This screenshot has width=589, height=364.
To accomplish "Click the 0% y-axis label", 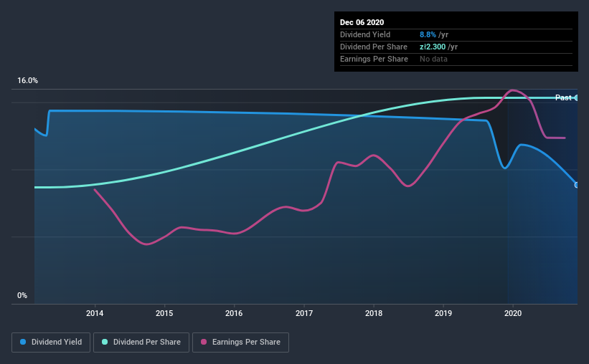I will pos(22,295).
